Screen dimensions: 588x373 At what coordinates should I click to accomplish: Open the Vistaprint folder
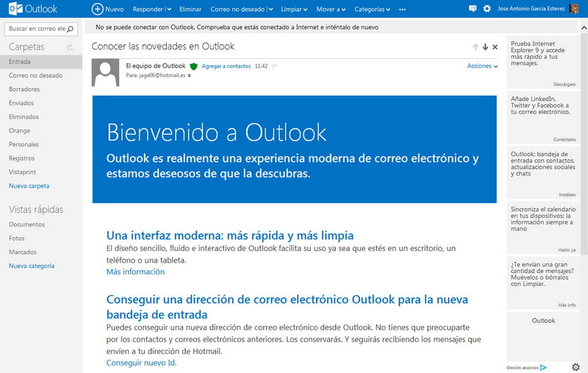(23, 172)
